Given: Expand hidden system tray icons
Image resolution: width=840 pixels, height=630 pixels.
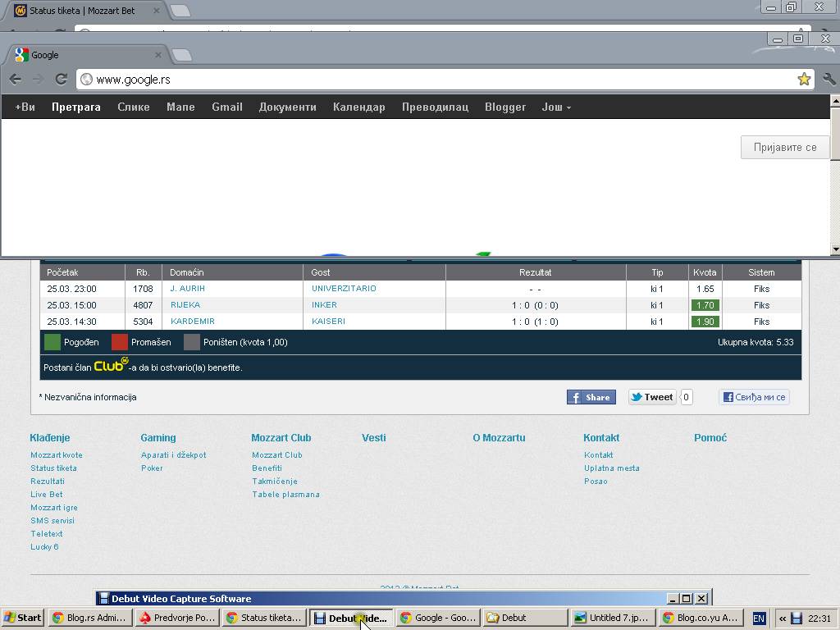Looking at the screenshot, I should (x=782, y=619).
